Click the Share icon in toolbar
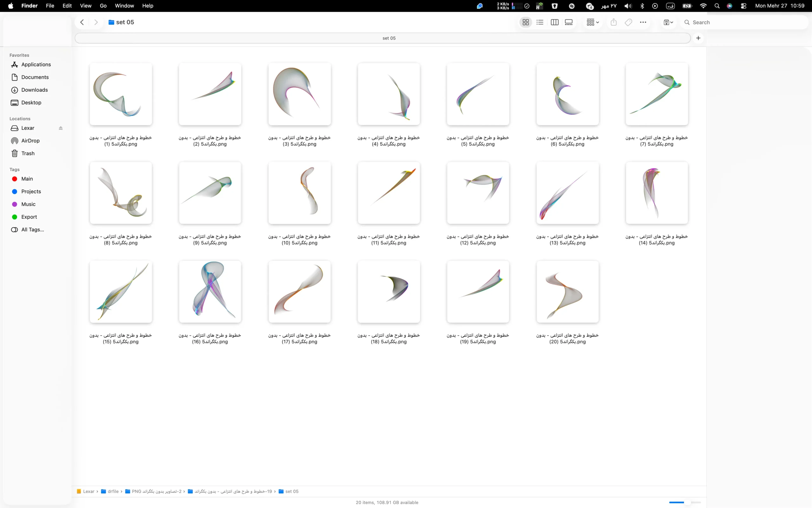 coord(614,22)
